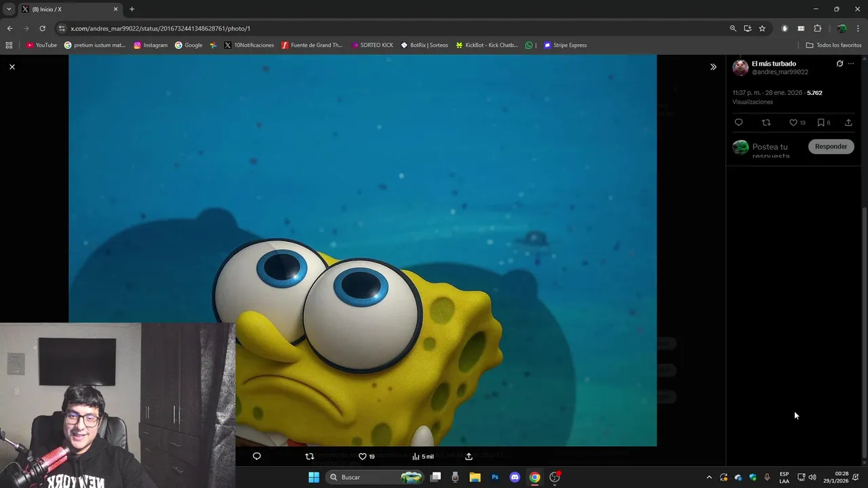Open the 10Notificaciones bookmark
Screen dimensions: 868x488
point(249,45)
